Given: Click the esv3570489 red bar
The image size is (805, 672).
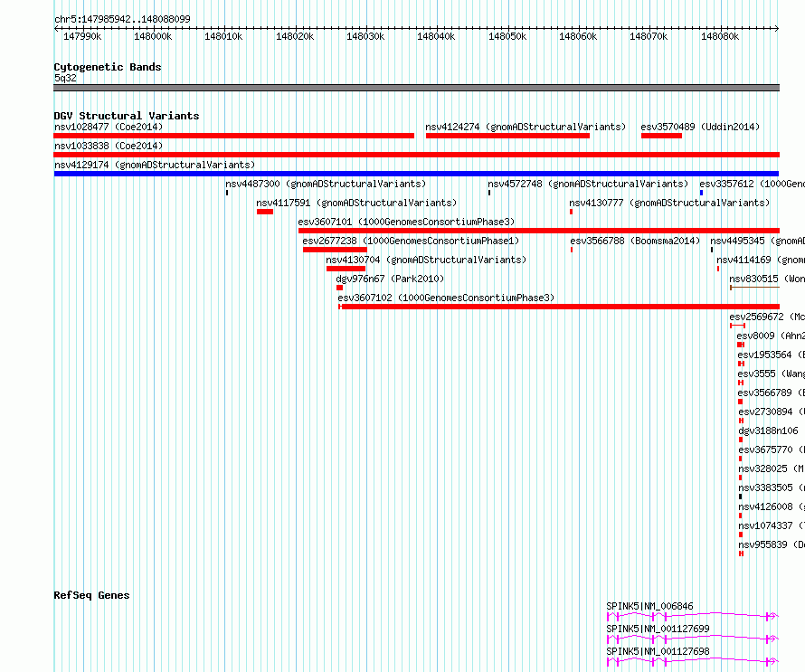Looking at the screenshot, I should coord(661,136).
